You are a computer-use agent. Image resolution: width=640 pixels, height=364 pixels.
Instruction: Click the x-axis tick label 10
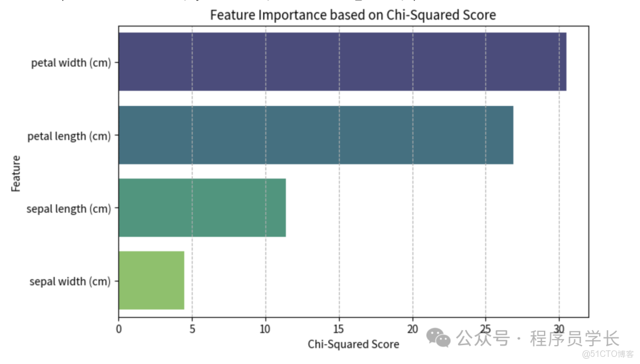[x=265, y=328]
